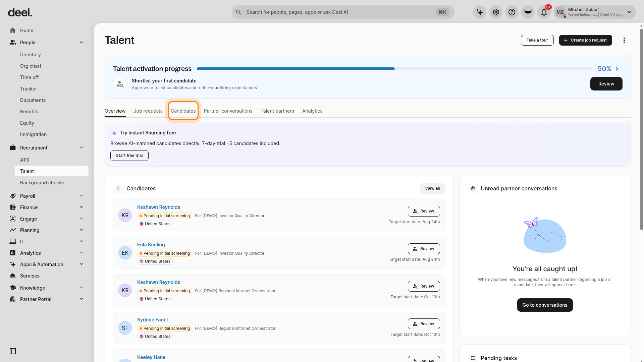Screen dimensions: 644x362
Task: Click the Payroll icon in sidebar
Action: pyautogui.click(x=13, y=196)
